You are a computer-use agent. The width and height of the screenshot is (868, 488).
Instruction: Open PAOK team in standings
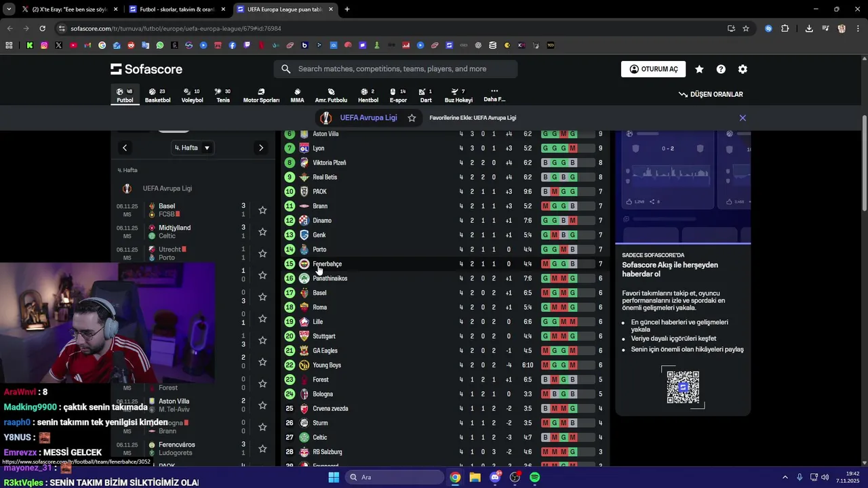pyautogui.click(x=319, y=192)
